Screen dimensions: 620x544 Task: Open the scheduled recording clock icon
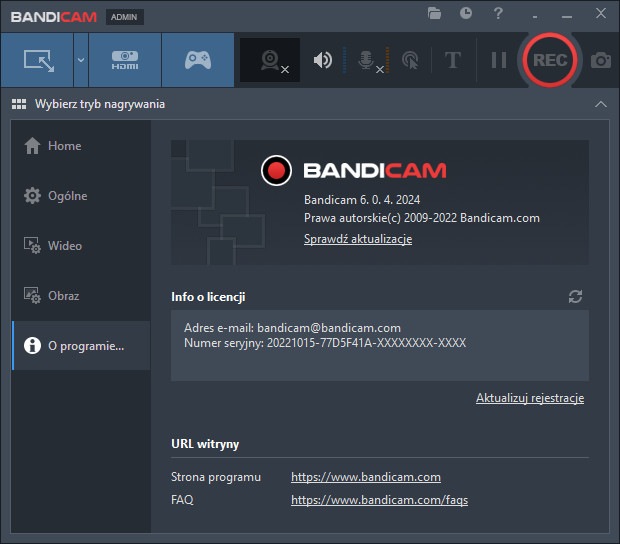coord(466,13)
